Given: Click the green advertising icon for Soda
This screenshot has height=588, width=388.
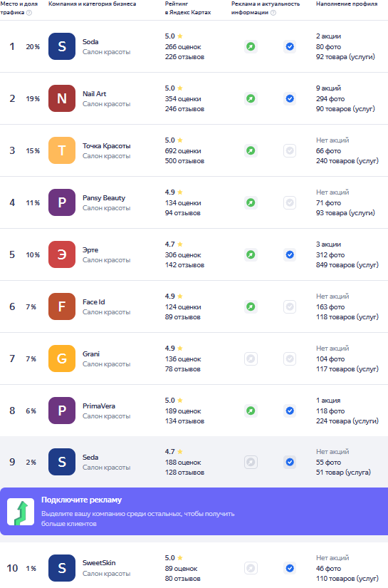Looking at the screenshot, I should [251, 46].
